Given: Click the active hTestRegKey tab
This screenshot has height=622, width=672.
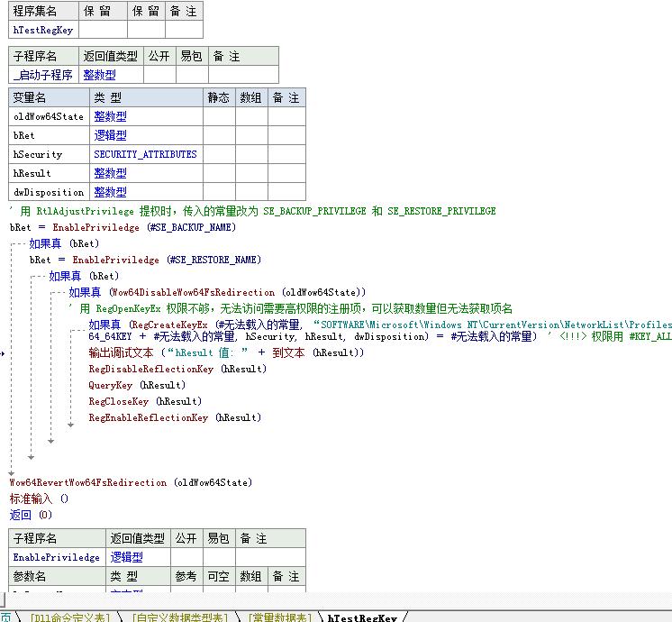Looking at the screenshot, I should coord(362,617).
